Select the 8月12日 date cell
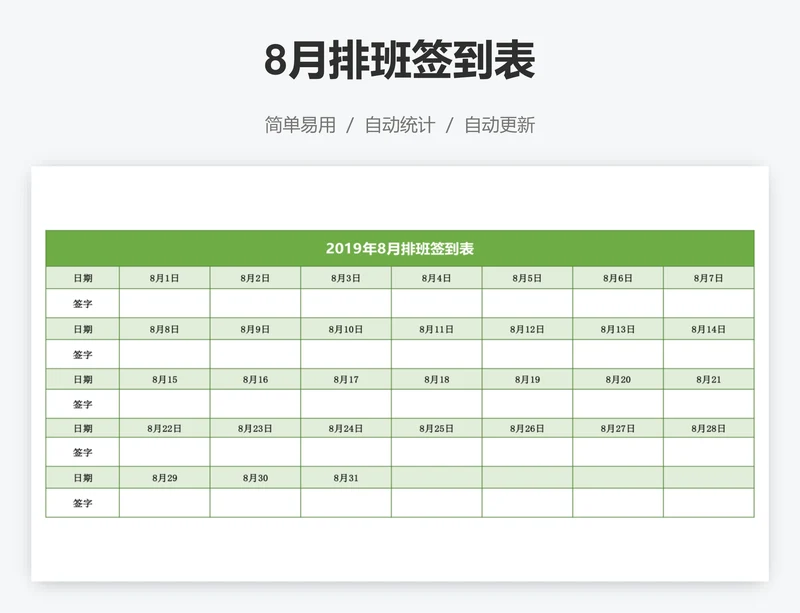800x613 pixels. click(527, 329)
